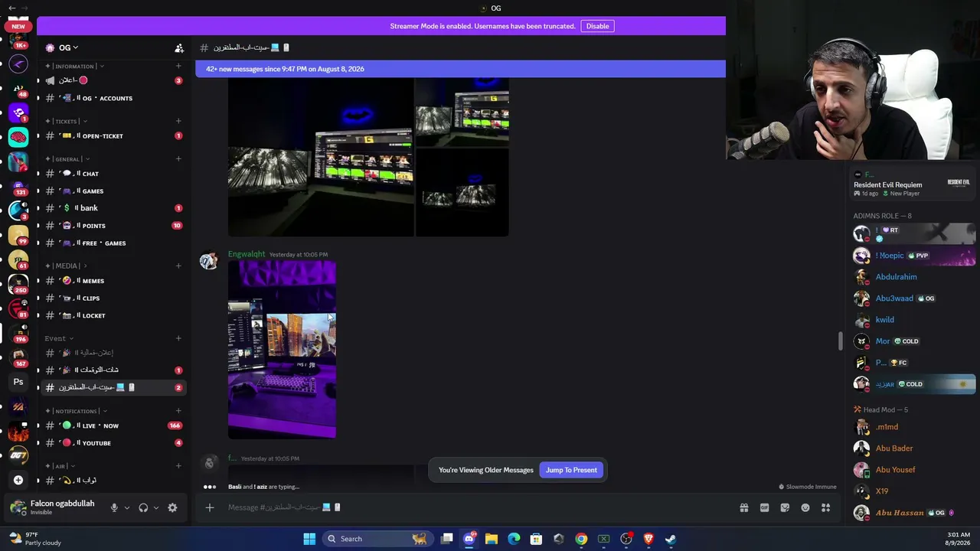Click the plus attachment button in message bar
Screen dimensions: 980x551
(x=210, y=507)
